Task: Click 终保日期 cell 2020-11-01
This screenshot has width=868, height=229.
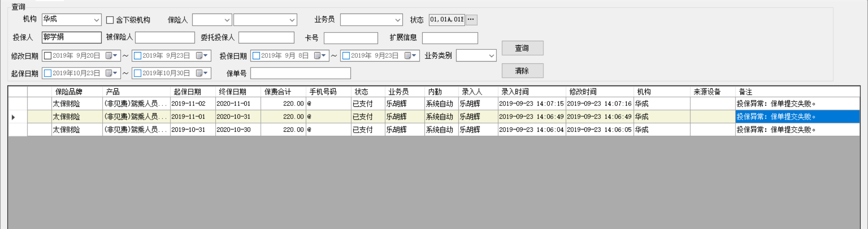Action: point(238,104)
